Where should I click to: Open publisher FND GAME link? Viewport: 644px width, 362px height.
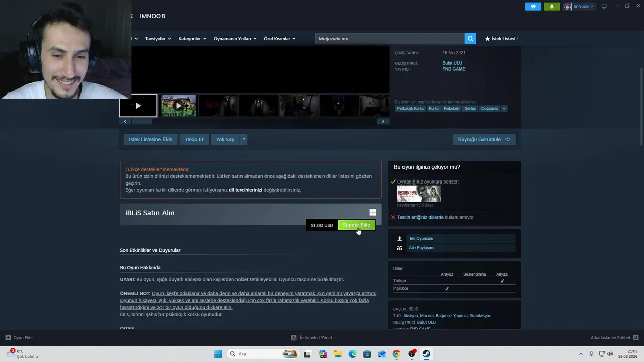(x=454, y=69)
